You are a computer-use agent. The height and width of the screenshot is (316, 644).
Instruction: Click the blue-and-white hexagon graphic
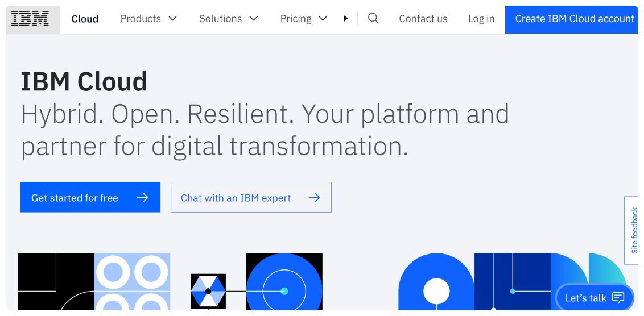click(208, 291)
